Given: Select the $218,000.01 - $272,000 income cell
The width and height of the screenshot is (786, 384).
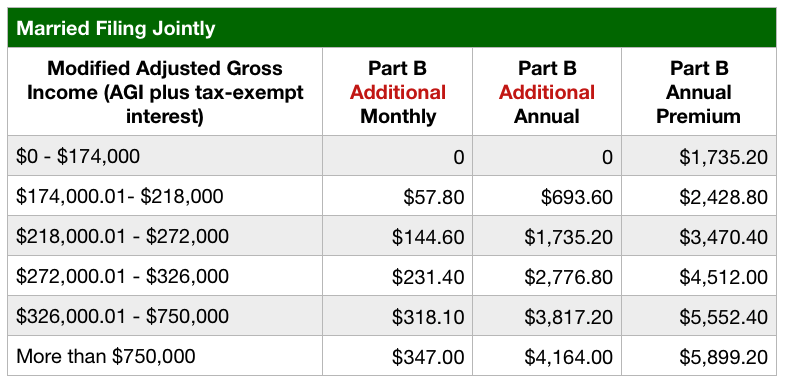Looking at the screenshot, I should click(x=165, y=236).
